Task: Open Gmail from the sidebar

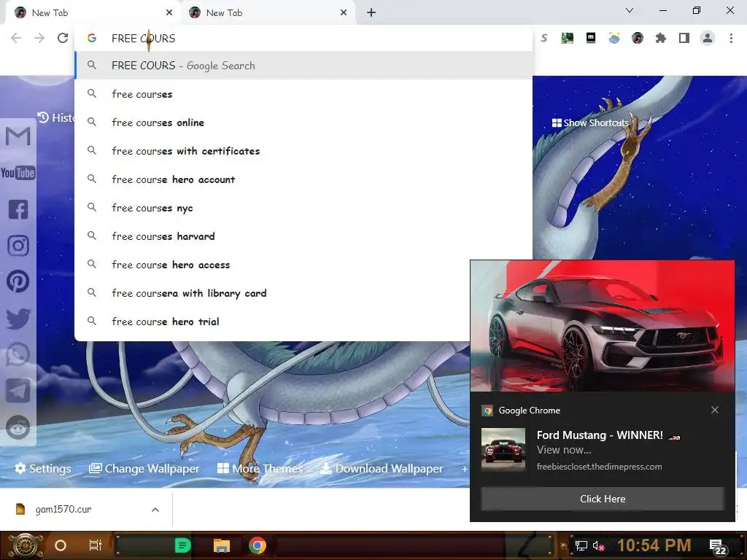Action: (18, 136)
